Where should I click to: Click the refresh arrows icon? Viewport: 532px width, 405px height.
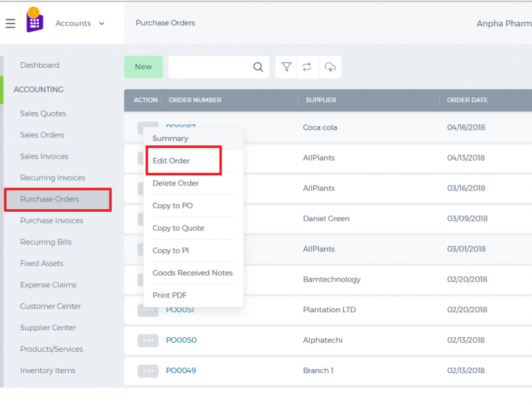[307, 67]
